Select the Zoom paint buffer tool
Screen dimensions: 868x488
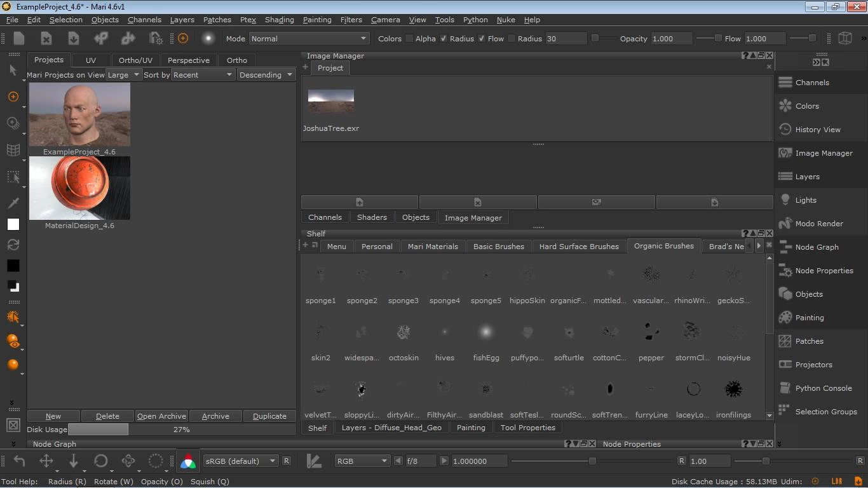pyautogui.click(x=13, y=123)
